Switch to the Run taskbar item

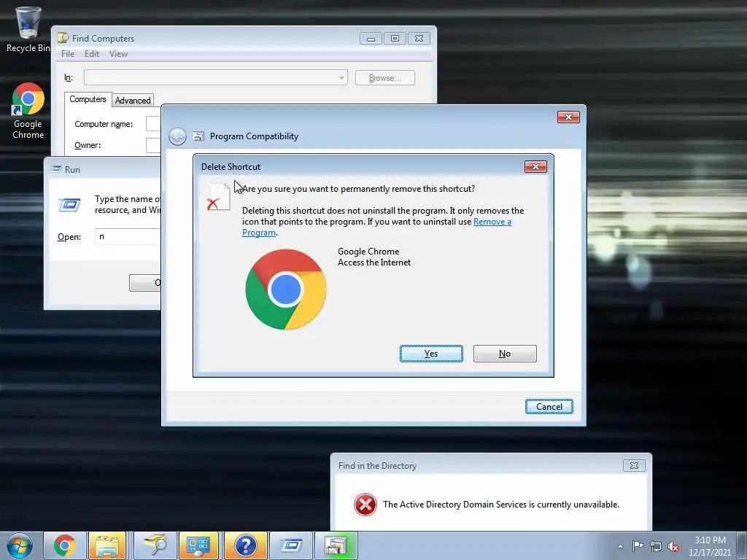point(290,545)
